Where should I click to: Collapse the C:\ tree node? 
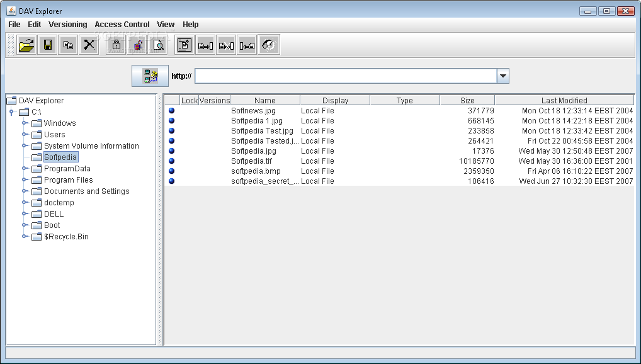coord(12,111)
